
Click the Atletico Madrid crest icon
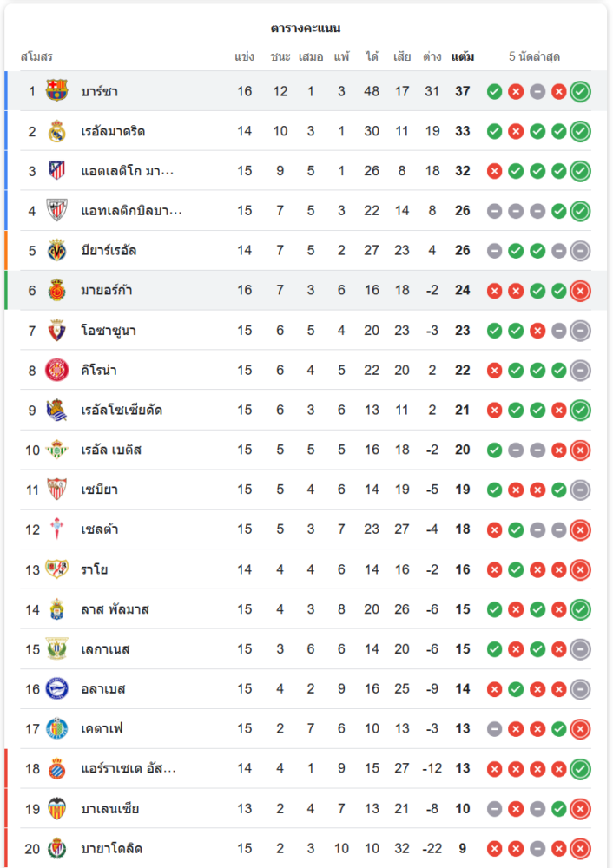[x=56, y=171]
